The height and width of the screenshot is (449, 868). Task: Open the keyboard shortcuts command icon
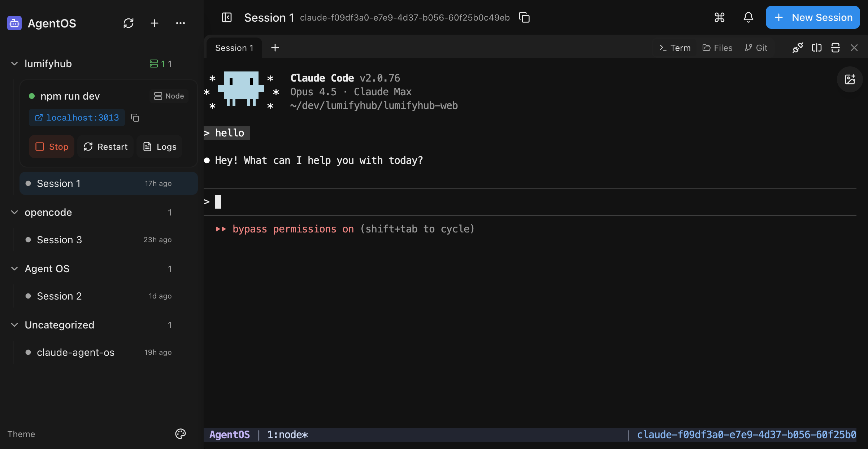pyautogui.click(x=719, y=17)
